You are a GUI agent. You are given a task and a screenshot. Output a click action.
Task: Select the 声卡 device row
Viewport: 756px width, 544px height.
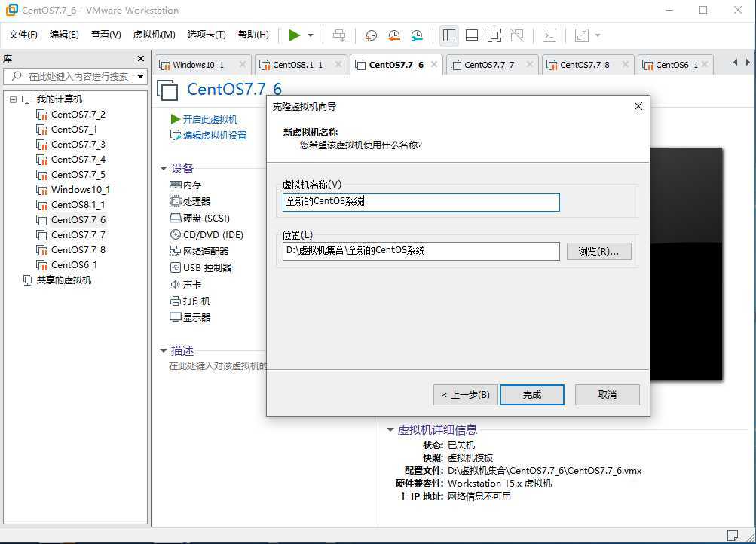[185, 284]
